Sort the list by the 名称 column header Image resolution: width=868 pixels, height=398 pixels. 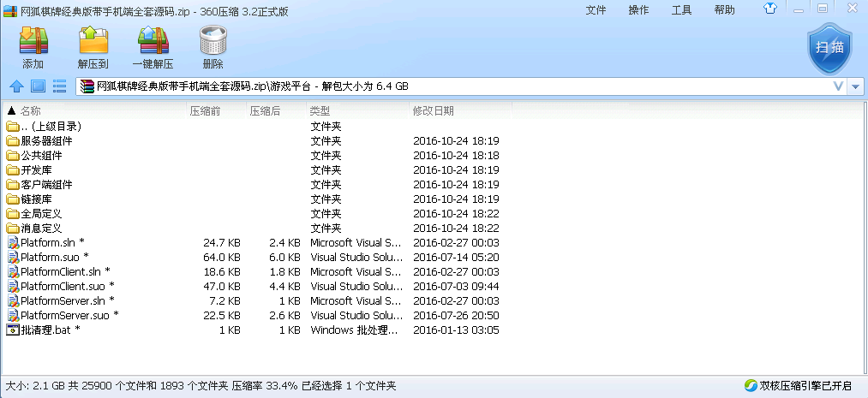pyautogui.click(x=31, y=111)
